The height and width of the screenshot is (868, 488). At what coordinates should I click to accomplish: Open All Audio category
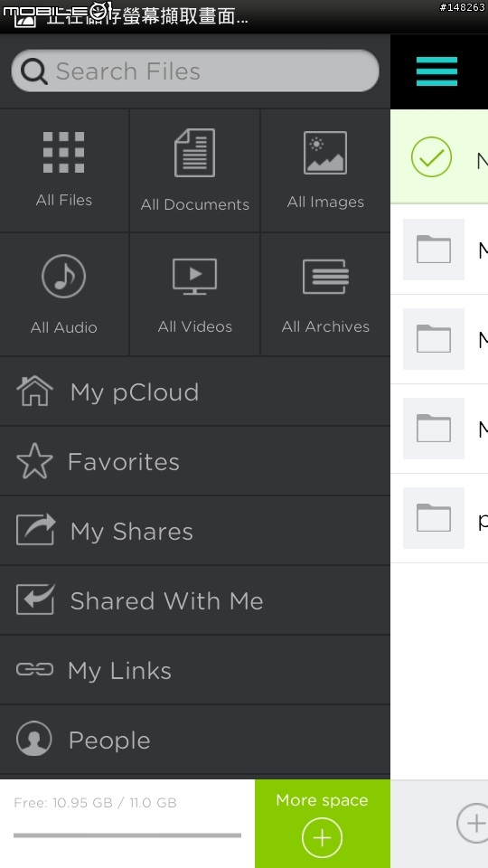[64, 295]
